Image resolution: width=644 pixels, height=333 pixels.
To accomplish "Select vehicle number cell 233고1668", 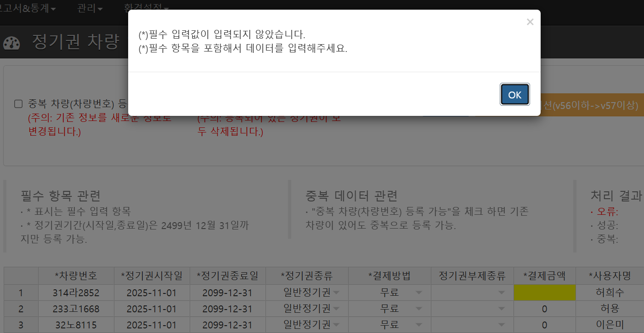I will [x=76, y=309].
